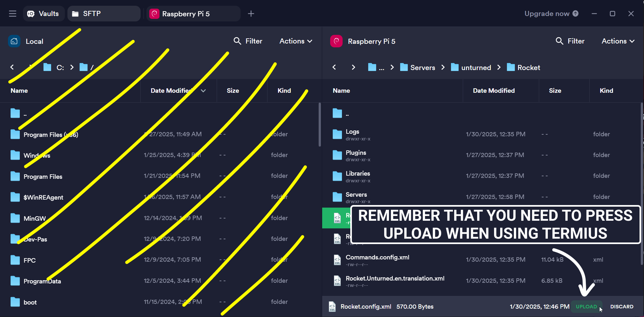Click the Logs folder icon on the remote panel
Viewport: 644px width, 317px height.
pos(337,134)
